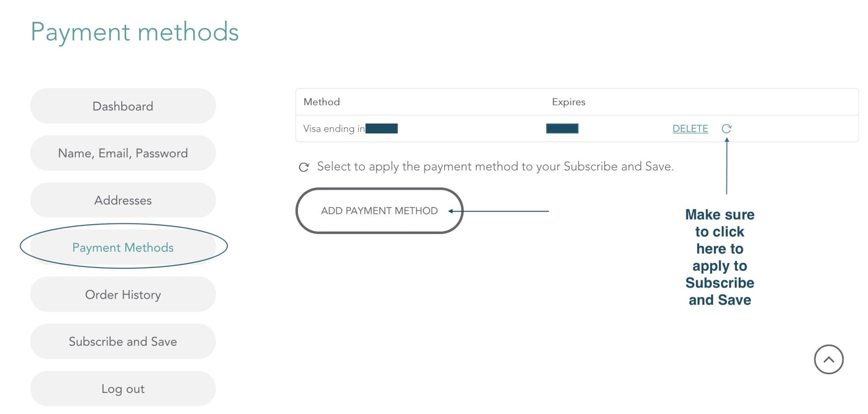This screenshot has width=868, height=414.
Task: Log out of the account
Action: (123, 389)
